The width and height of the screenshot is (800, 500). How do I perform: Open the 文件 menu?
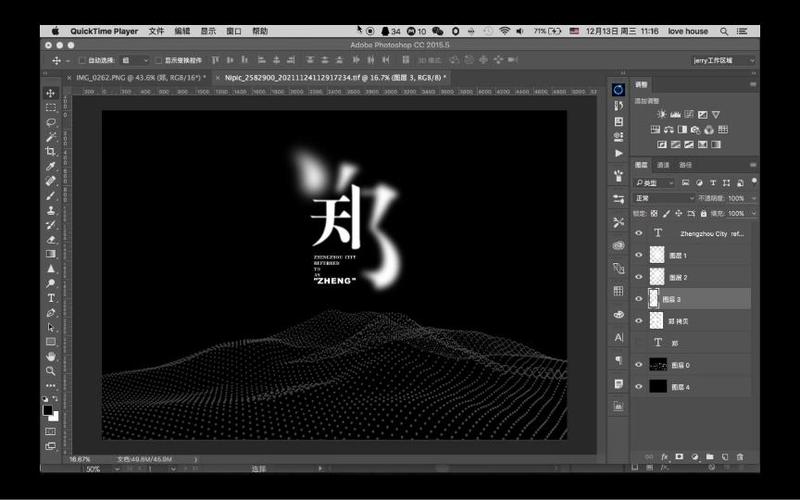[x=157, y=31]
